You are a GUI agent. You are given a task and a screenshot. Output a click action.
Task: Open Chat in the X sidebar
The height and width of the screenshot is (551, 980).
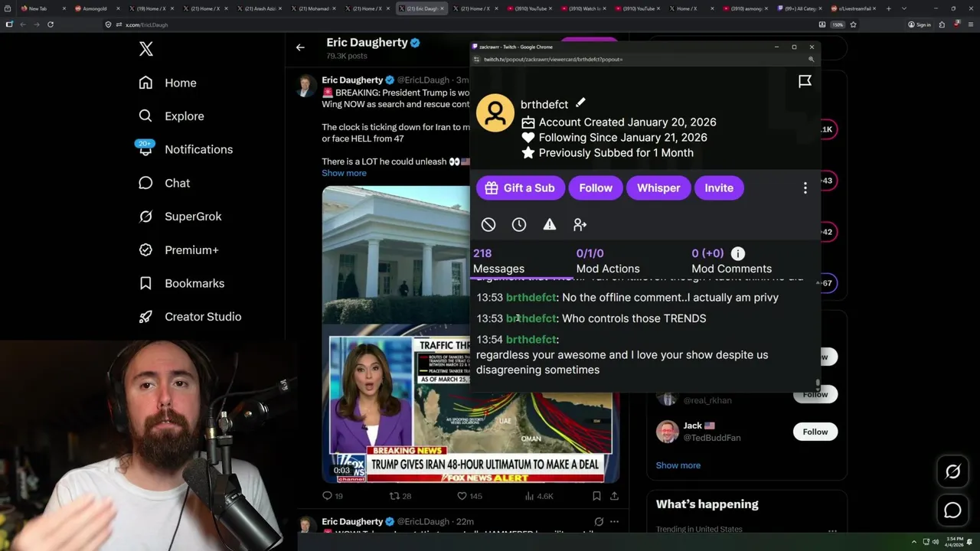164,183
